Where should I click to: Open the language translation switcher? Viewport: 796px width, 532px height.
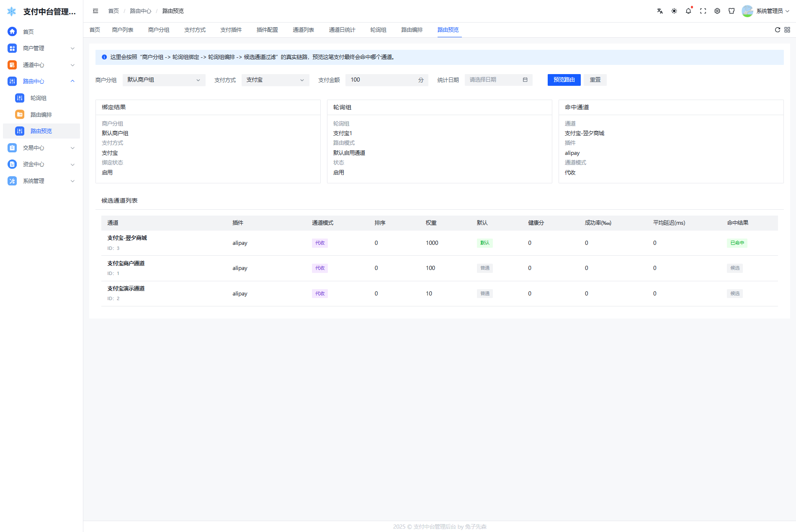click(x=659, y=11)
